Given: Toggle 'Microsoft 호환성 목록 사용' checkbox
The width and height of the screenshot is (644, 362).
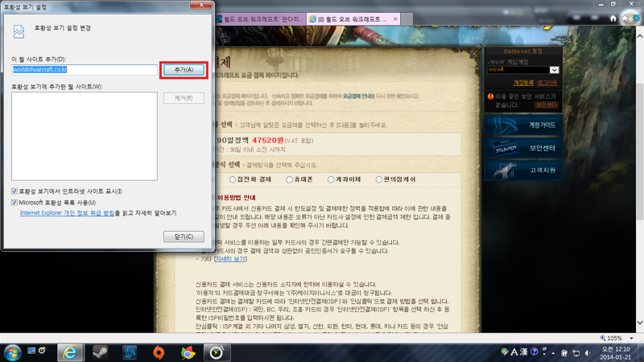Looking at the screenshot, I should pos(14,203).
